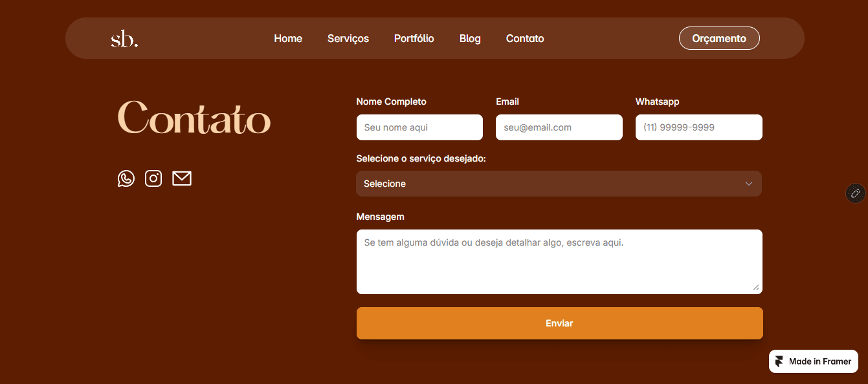868x384 pixels.
Task: Click the email envelope icon
Action: 182,178
